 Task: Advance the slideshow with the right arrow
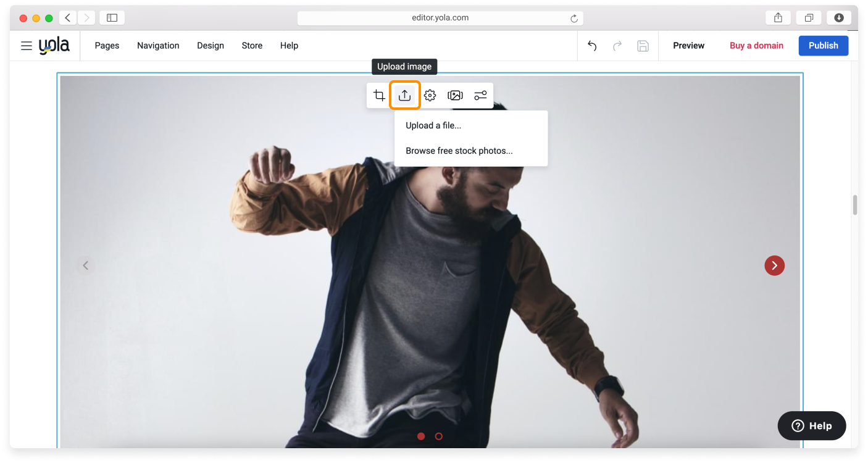[x=774, y=265]
